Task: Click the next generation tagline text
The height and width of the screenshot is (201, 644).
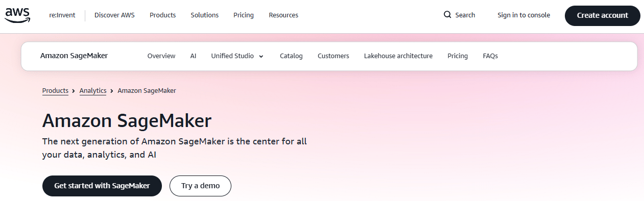Action: [x=175, y=148]
